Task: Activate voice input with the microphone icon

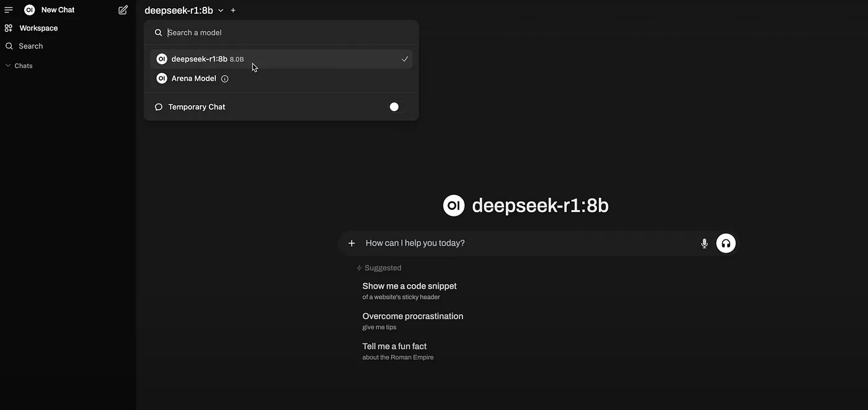Action: coord(705,243)
